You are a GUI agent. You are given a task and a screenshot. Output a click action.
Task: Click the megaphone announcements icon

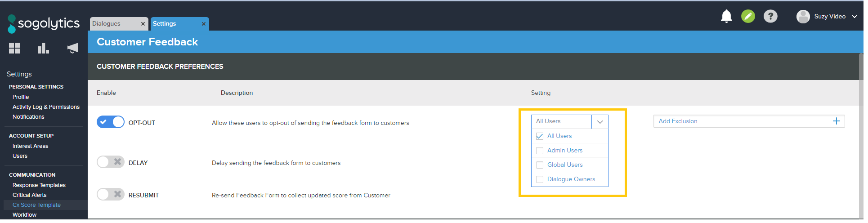point(72,48)
